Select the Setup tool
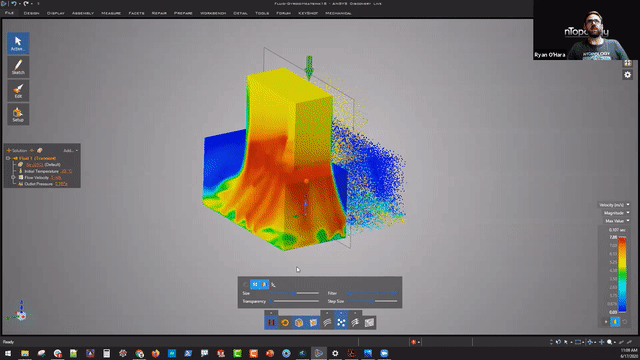 pyautogui.click(x=18, y=114)
